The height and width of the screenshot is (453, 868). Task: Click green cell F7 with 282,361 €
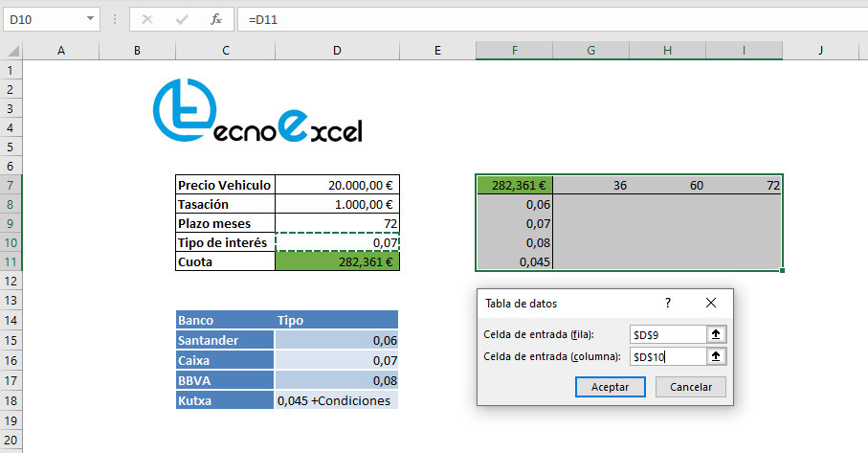tap(514, 185)
